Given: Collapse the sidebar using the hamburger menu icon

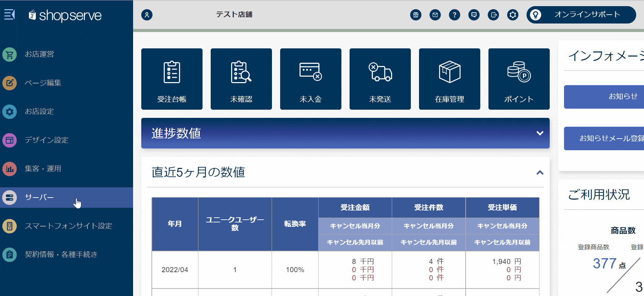Looking at the screenshot, I should pyautogui.click(x=9, y=15).
